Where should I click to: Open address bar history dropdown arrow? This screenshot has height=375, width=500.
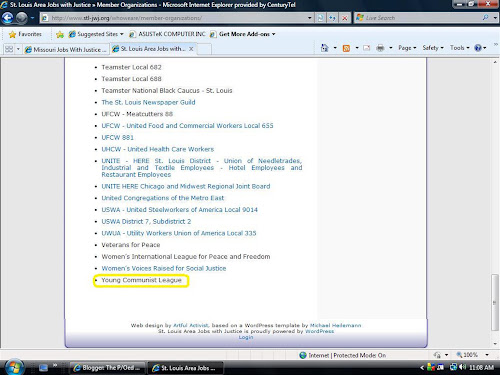tap(310, 18)
